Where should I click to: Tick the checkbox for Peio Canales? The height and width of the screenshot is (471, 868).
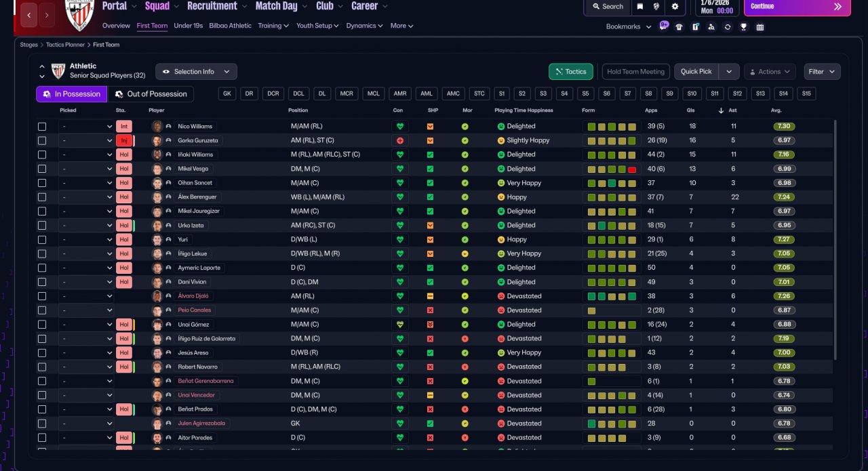(x=42, y=310)
